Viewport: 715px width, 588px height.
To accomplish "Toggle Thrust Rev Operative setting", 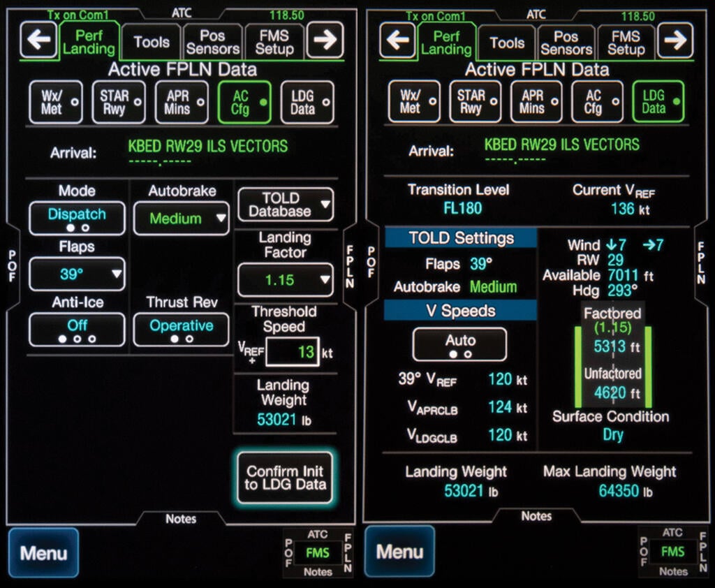I will click(x=181, y=330).
